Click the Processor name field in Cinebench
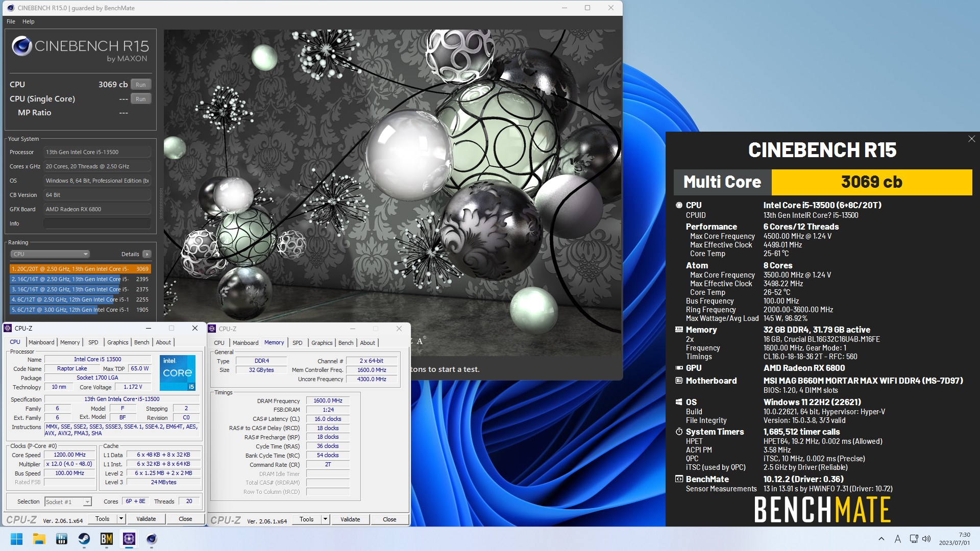The width and height of the screenshot is (980, 551). coord(97,152)
